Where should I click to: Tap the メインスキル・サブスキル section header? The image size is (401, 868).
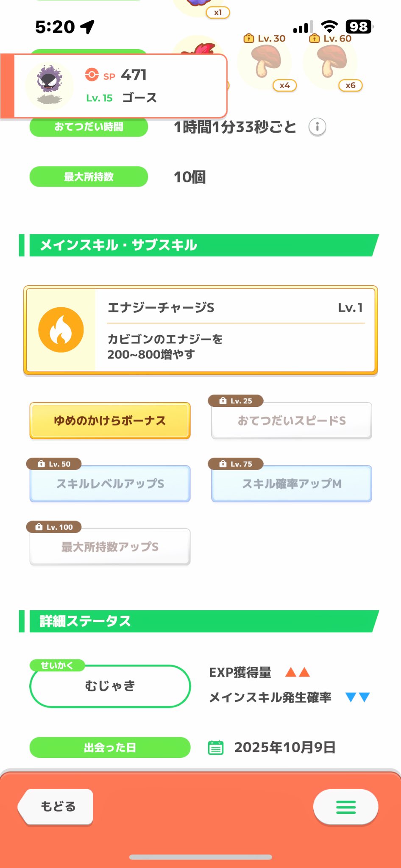[199, 245]
